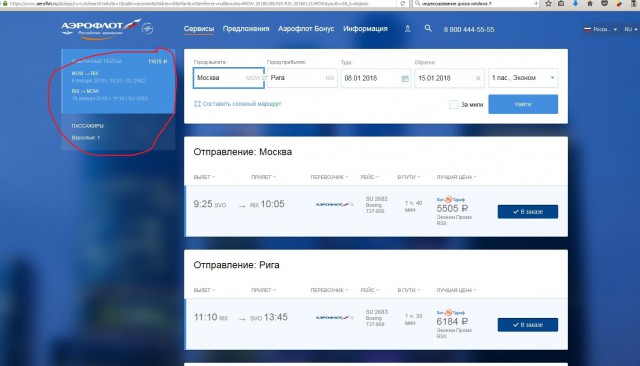Go to browser home page icon
This screenshot has height=366, width=640.
(589, 3)
